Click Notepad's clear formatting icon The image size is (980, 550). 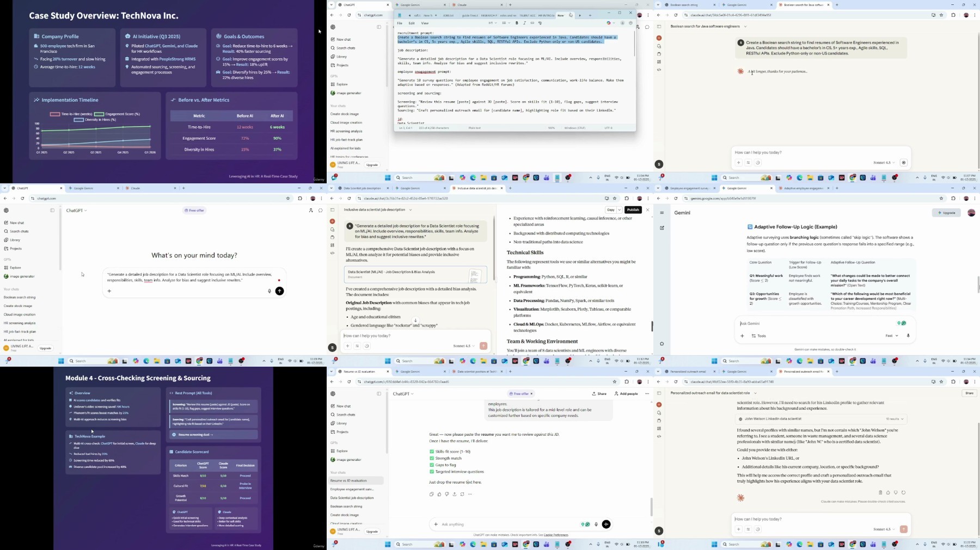pos(540,23)
